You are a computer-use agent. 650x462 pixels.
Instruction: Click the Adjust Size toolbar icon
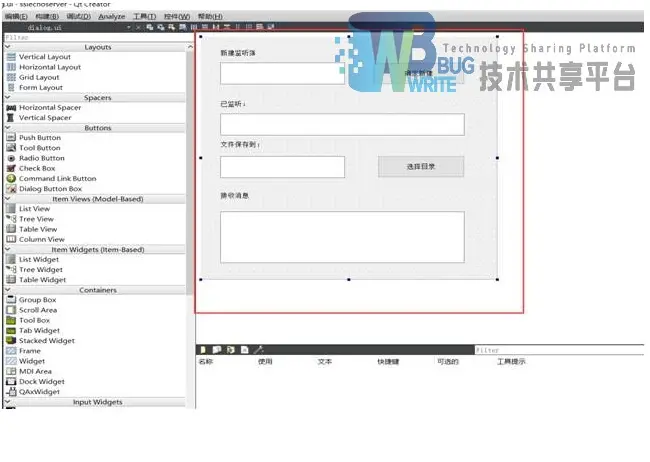coord(270,27)
